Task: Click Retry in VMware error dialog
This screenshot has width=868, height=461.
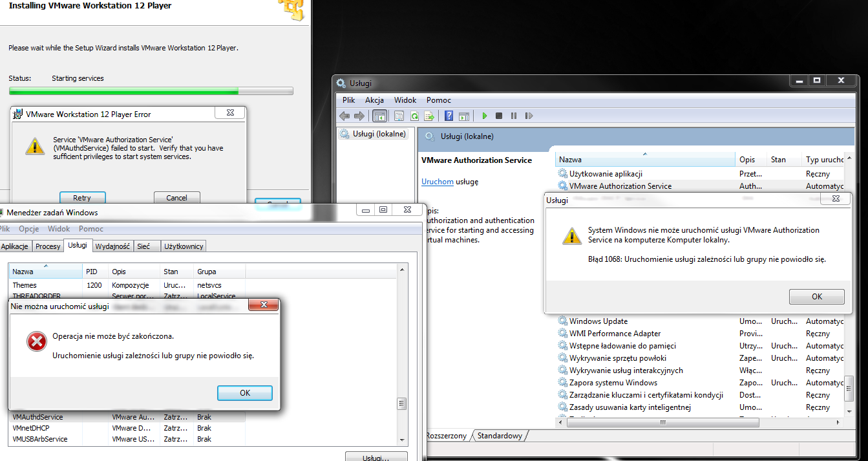Action: pos(82,198)
